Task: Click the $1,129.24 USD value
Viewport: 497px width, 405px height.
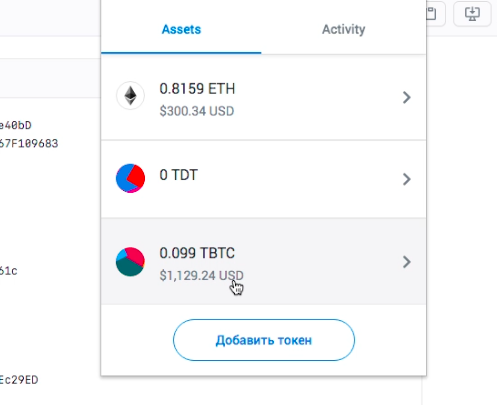Action: coord(201,275)
